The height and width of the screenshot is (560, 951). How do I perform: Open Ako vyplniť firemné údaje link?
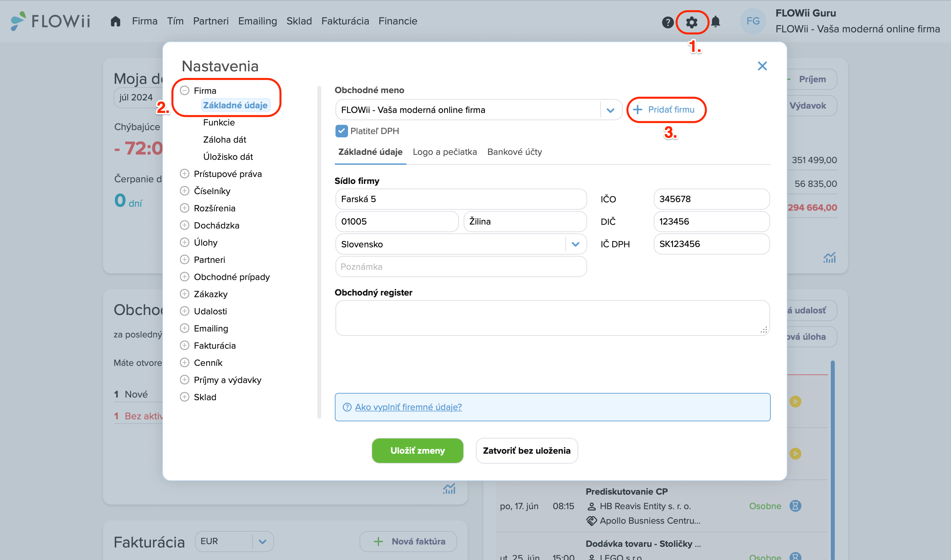(x=408, y=407)
